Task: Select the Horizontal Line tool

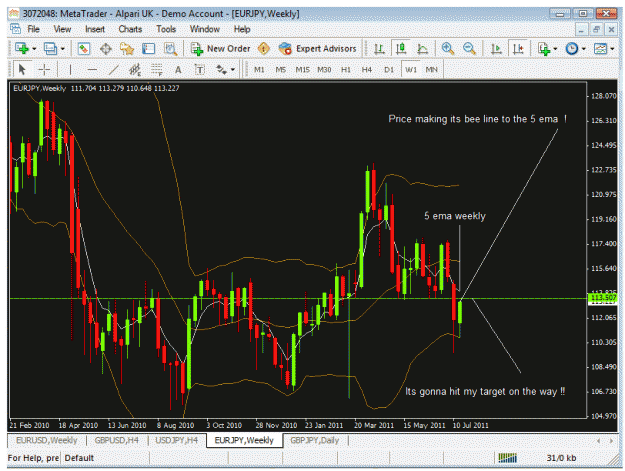Action: click(x=92, y=70)
